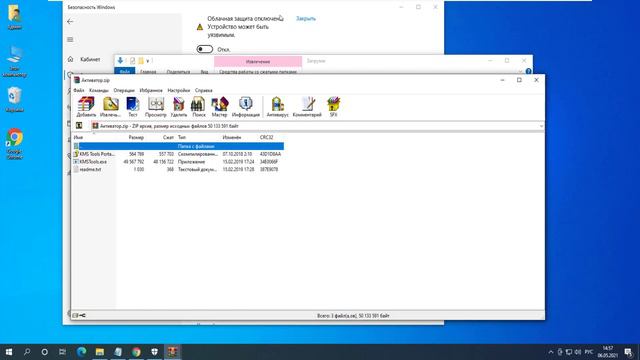Image resolution: width=640 pixels, height=360 pixels.
Task: Click the Извлечь (Extract) toolbar icon
Action: point(110,107)
